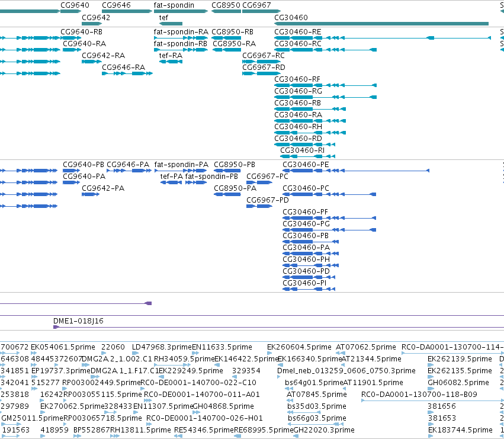Click the CG8950-RA transcript label
Viewport: 504px width, 439px height.
(x=235, y=43)
